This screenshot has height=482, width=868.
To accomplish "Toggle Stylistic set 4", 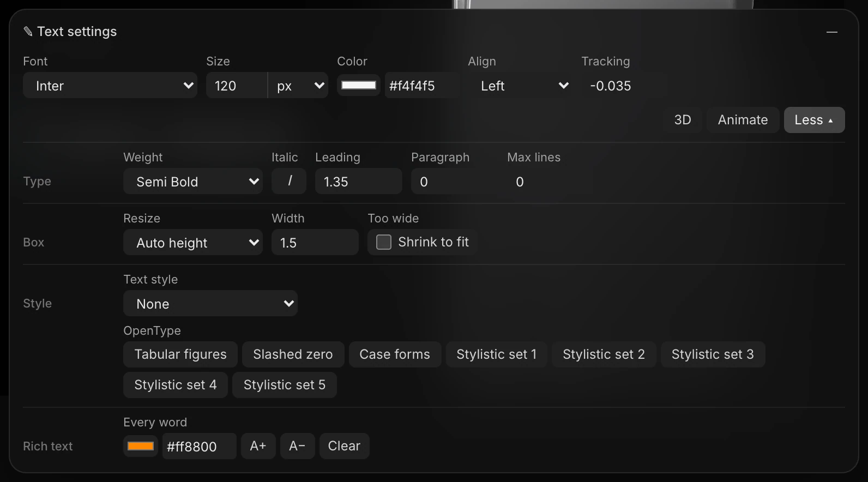I will 176,385.
